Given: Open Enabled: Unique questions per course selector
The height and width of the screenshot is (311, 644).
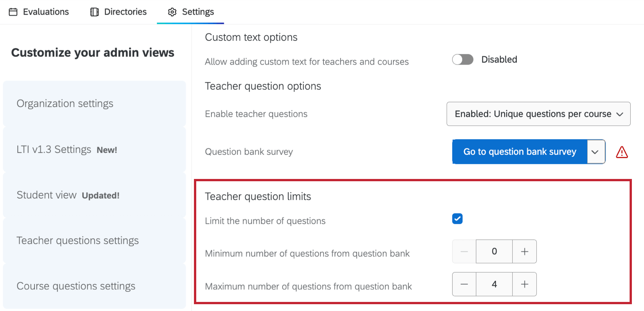Looking at the screenshot, I should [x=538, y=114].
